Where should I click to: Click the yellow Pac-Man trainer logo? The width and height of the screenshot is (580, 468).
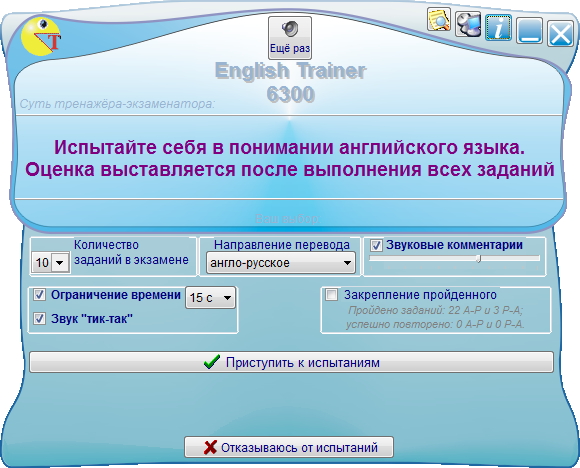click(41, 37)
